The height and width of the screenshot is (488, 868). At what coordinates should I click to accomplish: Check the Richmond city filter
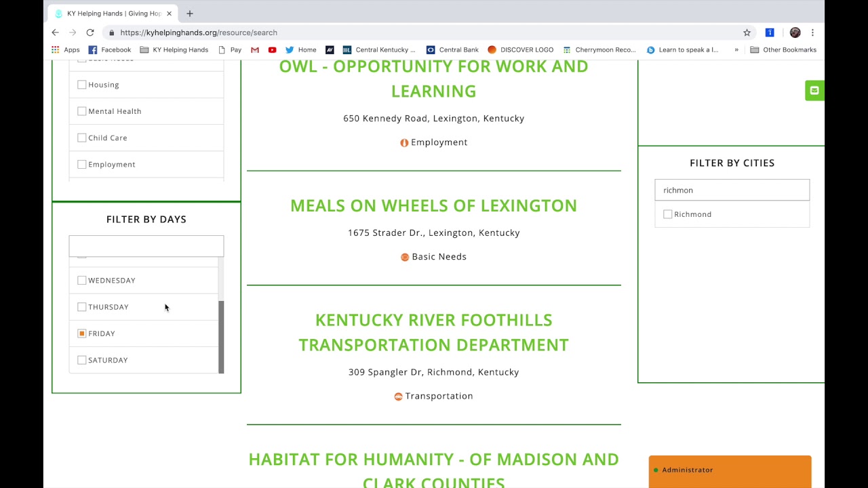click(668, 214)
